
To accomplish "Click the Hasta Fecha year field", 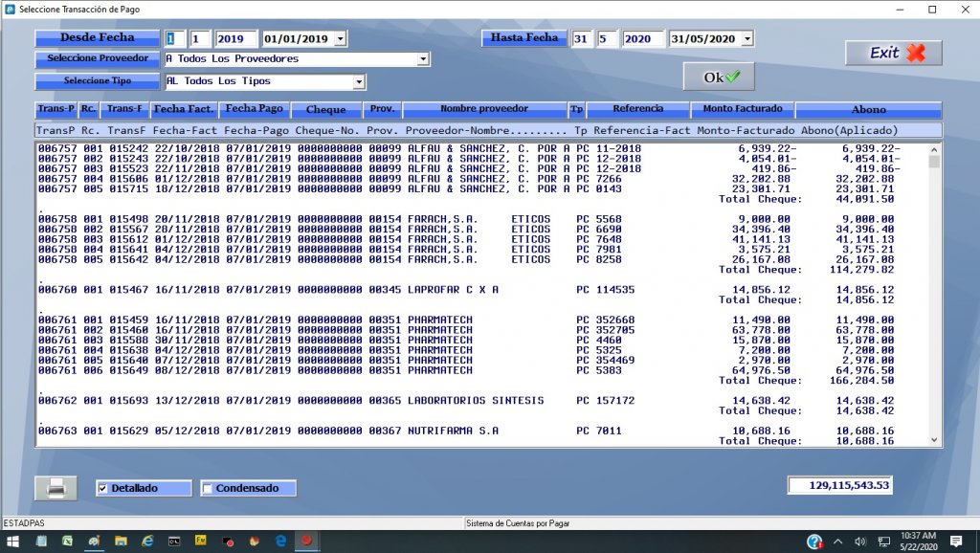I will (642, 39).
